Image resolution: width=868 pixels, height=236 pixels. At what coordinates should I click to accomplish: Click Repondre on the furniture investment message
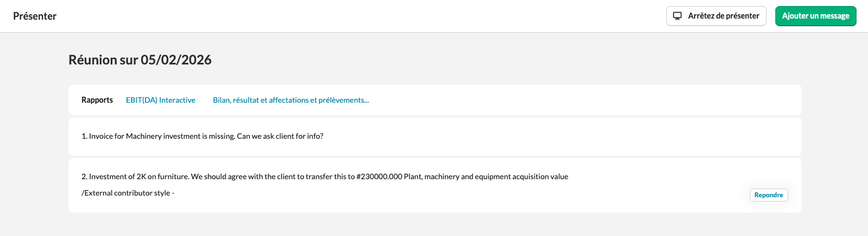coord(768,195)
